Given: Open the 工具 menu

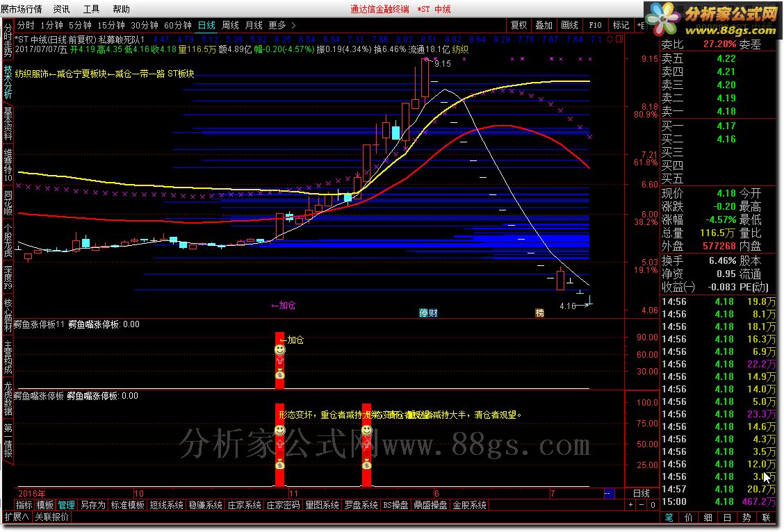Looking at the screenshot, I should click(91, 9).
